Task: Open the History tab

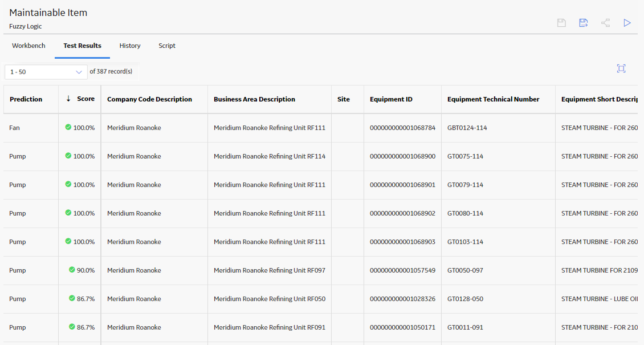Action: tap(130, 46)
